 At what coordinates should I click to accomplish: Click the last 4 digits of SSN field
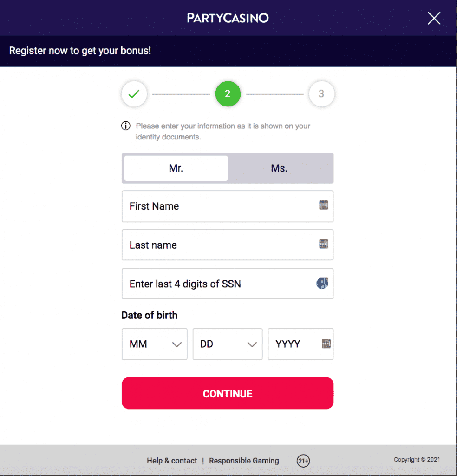209,284
